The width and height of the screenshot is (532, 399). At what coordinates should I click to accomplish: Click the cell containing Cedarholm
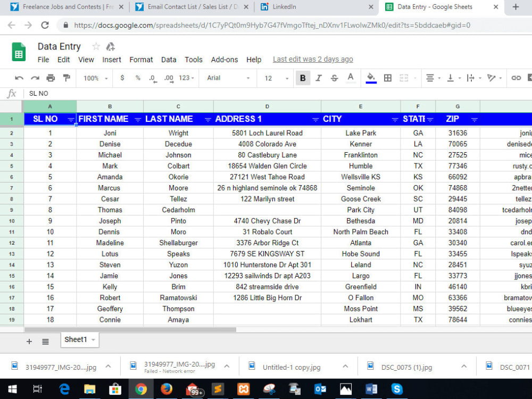(x=178, y=210)
